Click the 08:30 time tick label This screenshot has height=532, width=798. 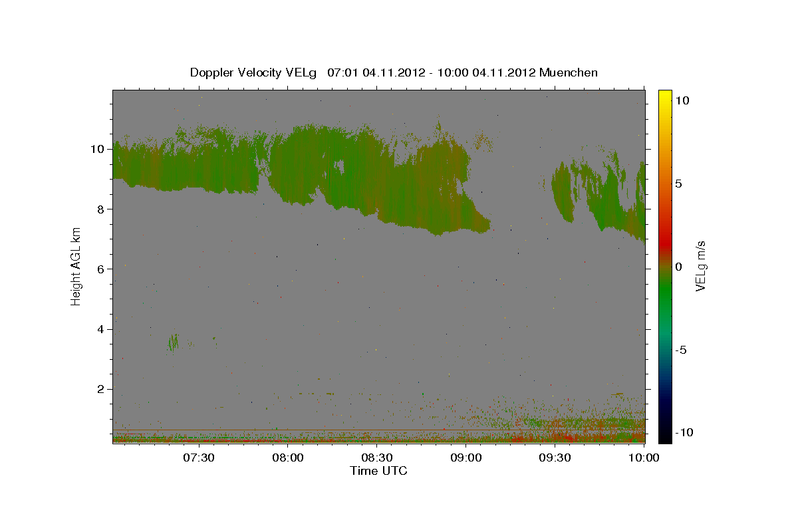coord(377,458)
